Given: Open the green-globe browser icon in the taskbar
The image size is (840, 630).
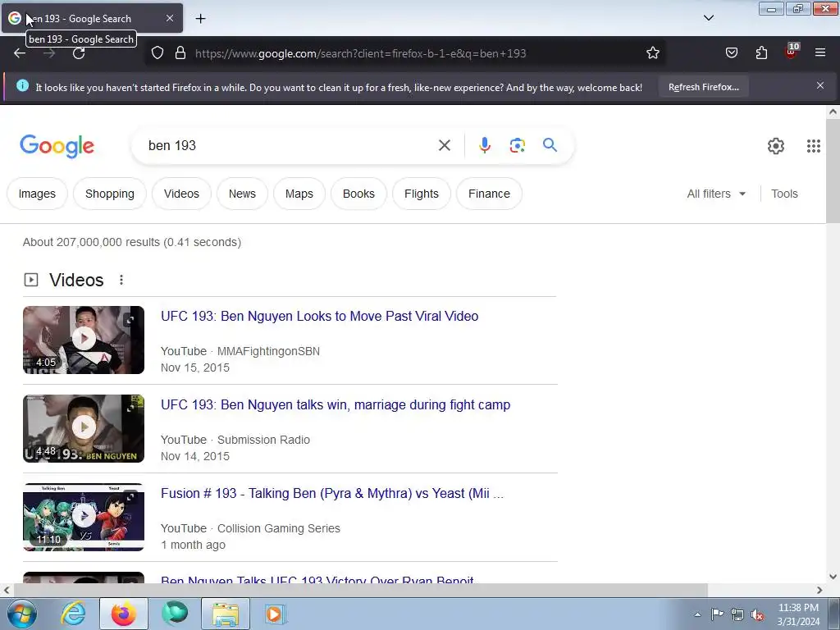Looking at the screenshot, I should tap(175, 614).
